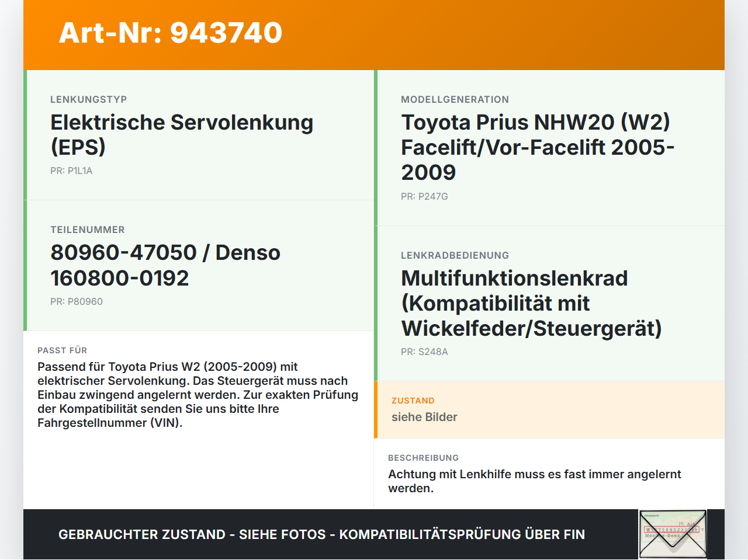Select the BESCHREIBUNG label

(x=424, y=458)
